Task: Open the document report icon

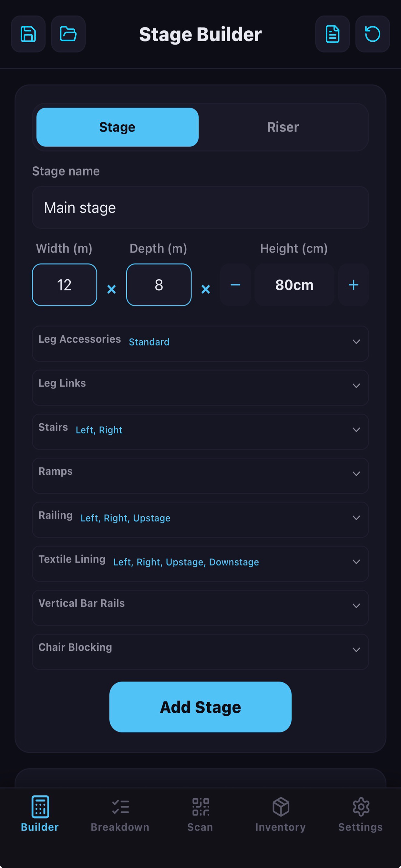Action: click(x=333, y=34)
